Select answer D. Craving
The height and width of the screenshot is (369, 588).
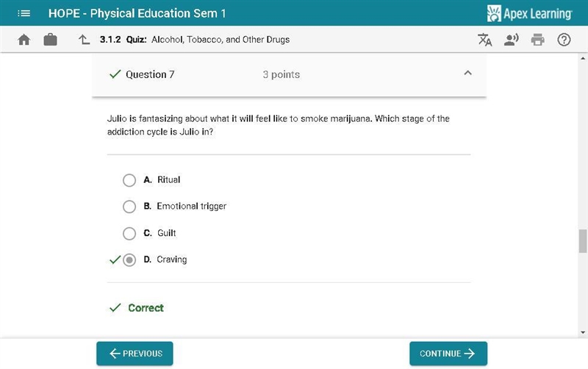coord(129,260)
